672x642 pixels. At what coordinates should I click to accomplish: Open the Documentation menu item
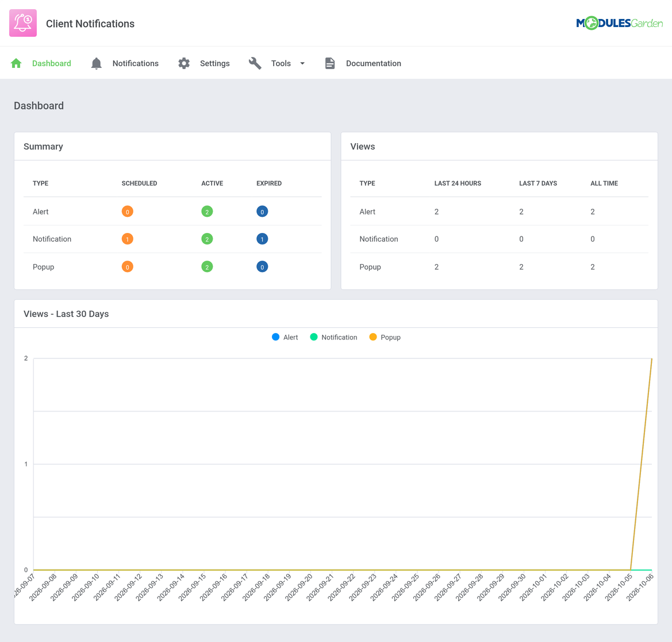373,63
